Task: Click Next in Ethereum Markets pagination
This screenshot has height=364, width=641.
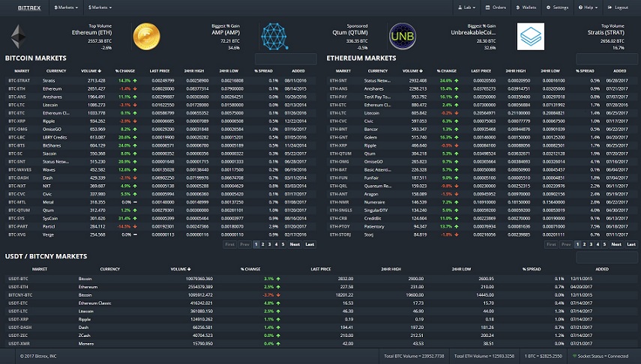Action: [x=616, y=244]
